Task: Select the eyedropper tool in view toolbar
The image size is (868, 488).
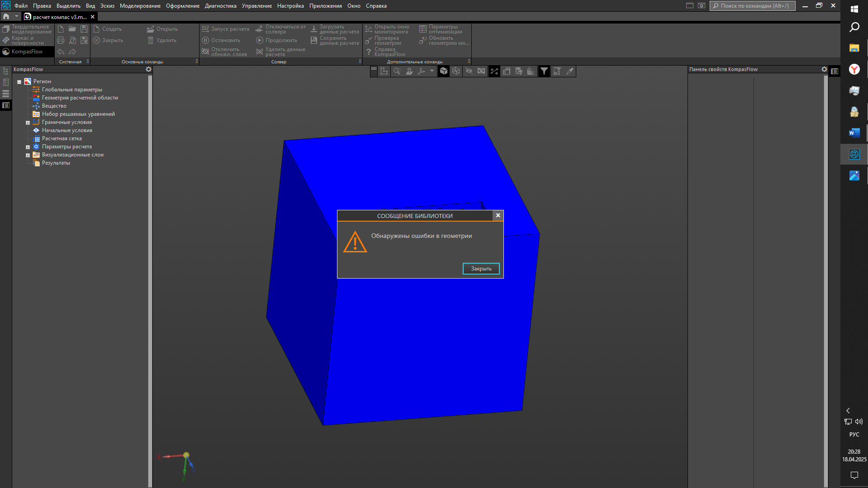Action: 570,71
